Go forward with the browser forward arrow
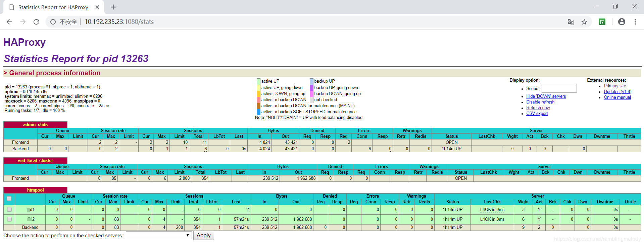 tap(23, 22)
